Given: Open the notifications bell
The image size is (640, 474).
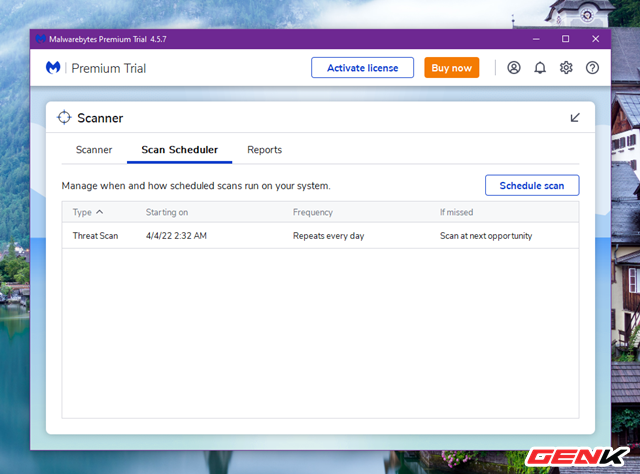Looking at the screenshot, I should click(x=540, y=68).
